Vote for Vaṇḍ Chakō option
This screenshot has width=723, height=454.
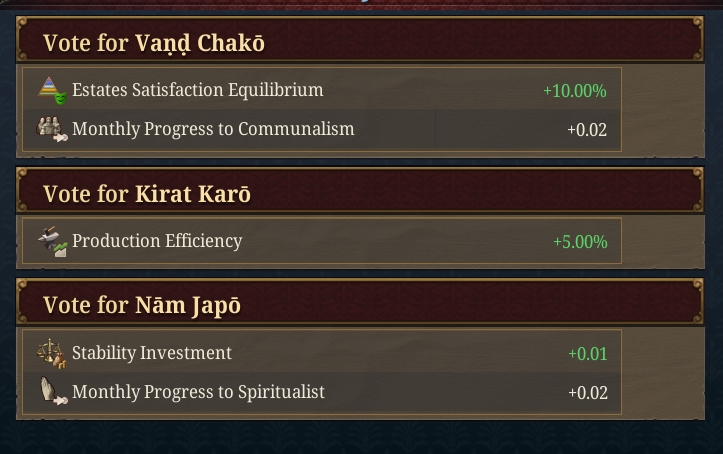pos(360,40)
